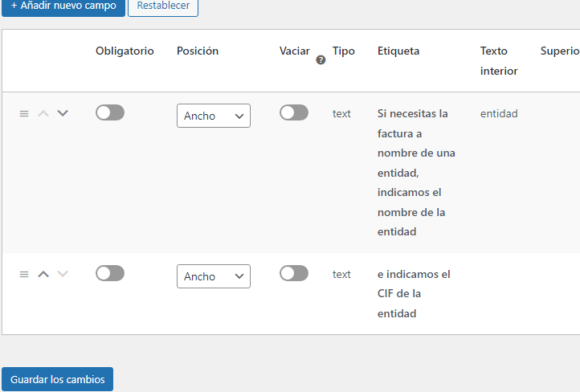Click the 'e indicamos el CIF' label text

click(414, 284)
